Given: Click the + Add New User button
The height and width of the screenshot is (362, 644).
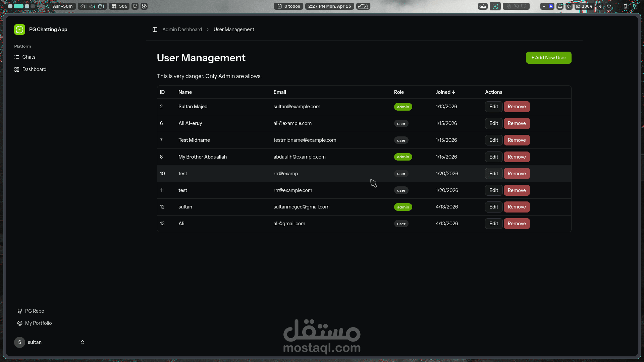Looking at the screenshot, I should [x=548, y=58].
